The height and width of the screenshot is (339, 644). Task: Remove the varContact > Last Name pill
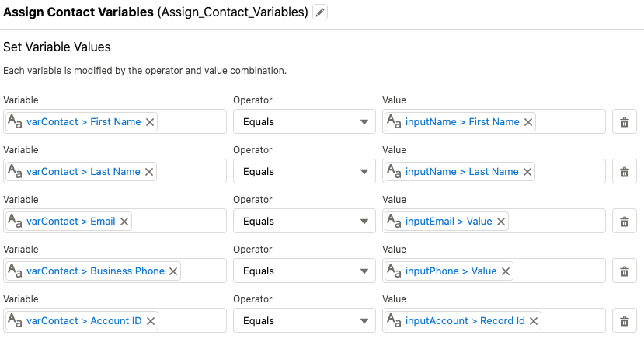click(x=149, y=172)
